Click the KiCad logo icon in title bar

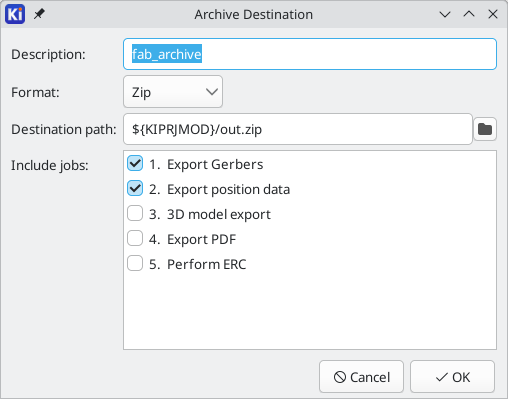[x=15, y=14]
